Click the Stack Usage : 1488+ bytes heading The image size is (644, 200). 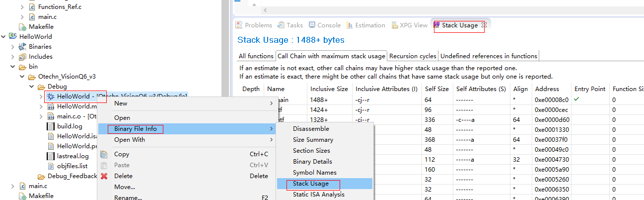point(290,40)
